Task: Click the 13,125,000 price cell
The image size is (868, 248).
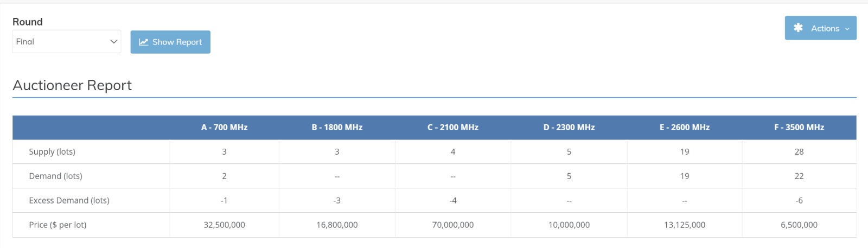Action: tap(684, 225)
